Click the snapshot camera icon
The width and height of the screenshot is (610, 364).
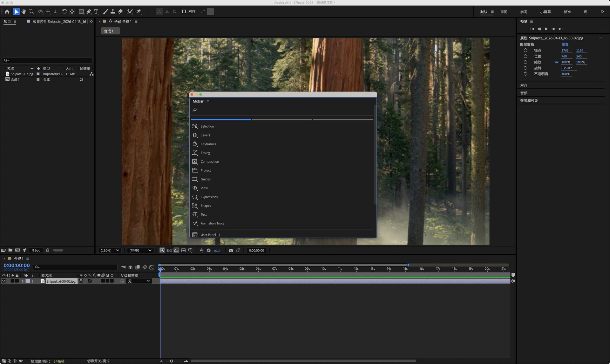tap(231, 250)
